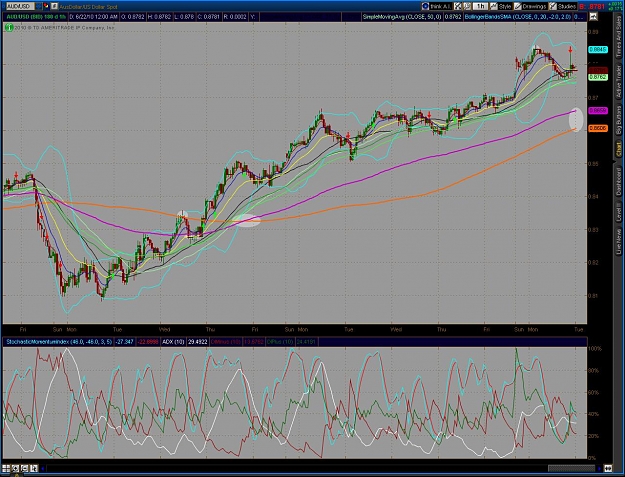Click the R: 0.0002 range value

click(x=235, y=17)
